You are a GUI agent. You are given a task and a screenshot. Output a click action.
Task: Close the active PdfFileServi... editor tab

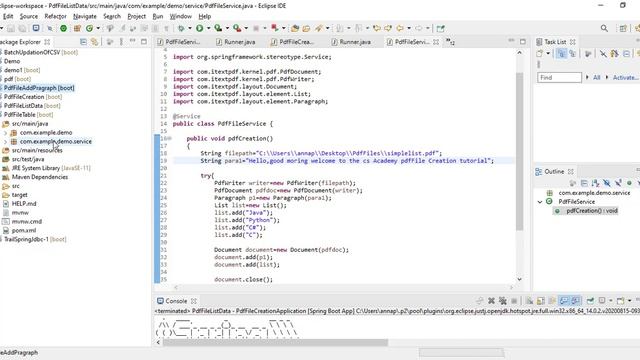[436, 42]
